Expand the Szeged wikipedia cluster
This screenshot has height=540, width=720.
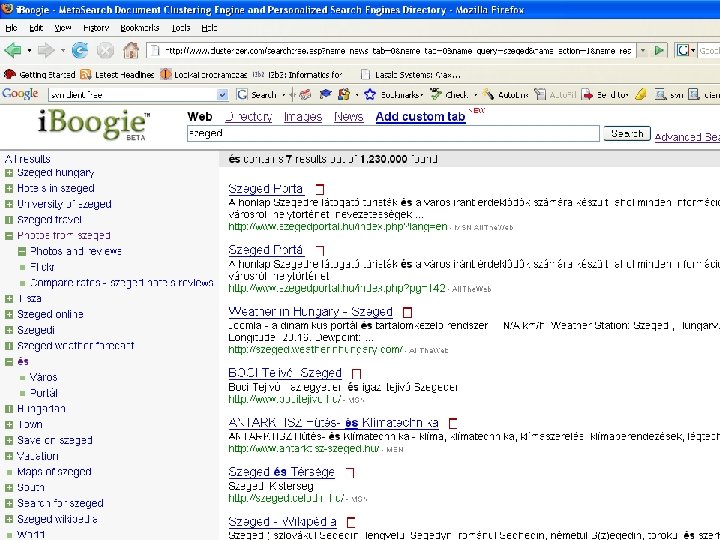click(x=9, y=519)
